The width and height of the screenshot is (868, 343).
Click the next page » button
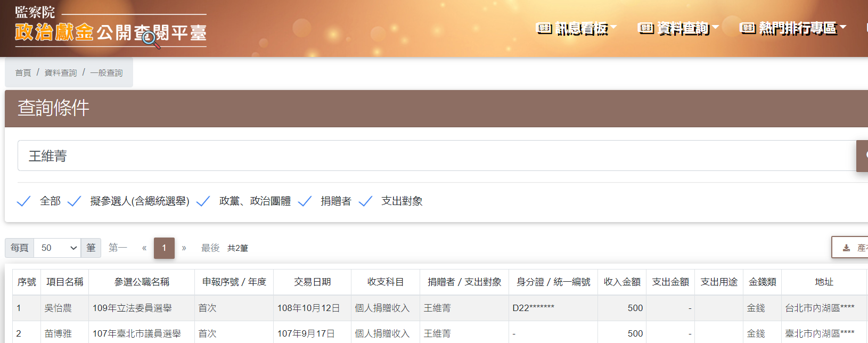(184, 248)
